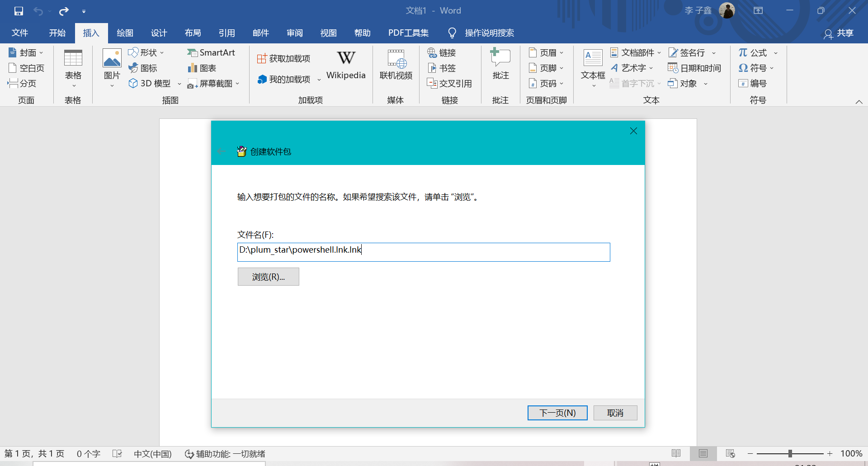Collapse the ribbon using the chevron
The image size is (868, 466).
pyautogui.click(x=859, y=102)
